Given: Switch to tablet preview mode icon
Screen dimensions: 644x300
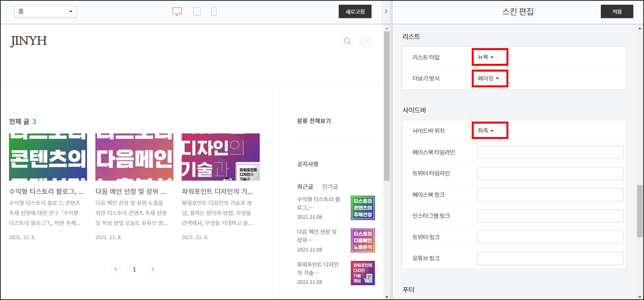Looking at the screenshot, I should coord(197,12).
